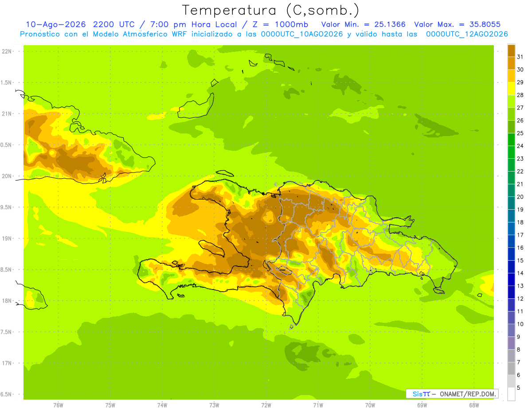Click the '75W' longitude axis label

pyautogui.click(x=110, y=405)
